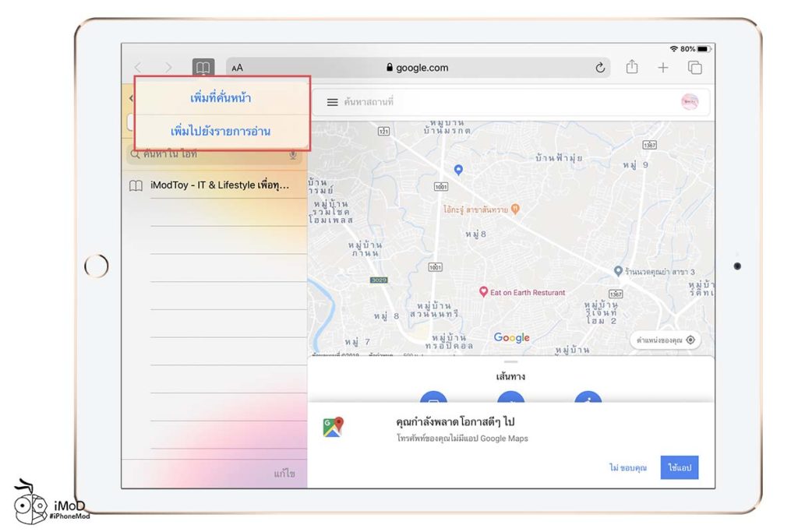
Task: Tap the Share icon in Safari toolbar
Action: [x=632, y=68]
